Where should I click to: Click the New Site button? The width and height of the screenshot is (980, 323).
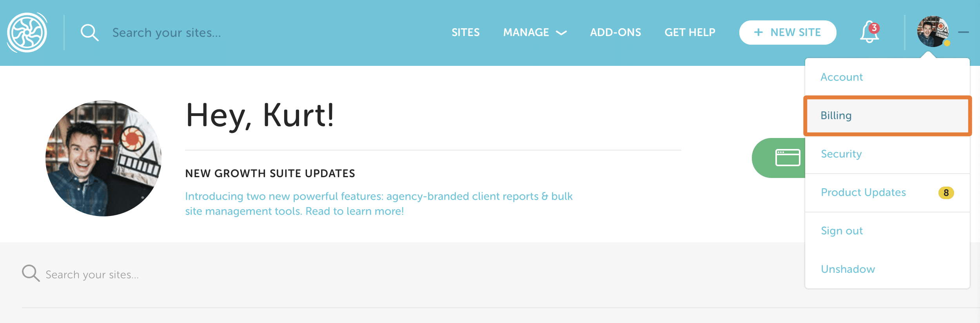pos(788,33)
